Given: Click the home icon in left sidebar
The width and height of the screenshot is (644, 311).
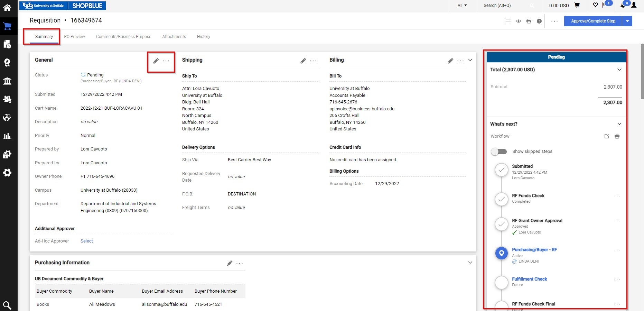Looking at the screenshot, I should pyautogui.click(x=7, y=8).
